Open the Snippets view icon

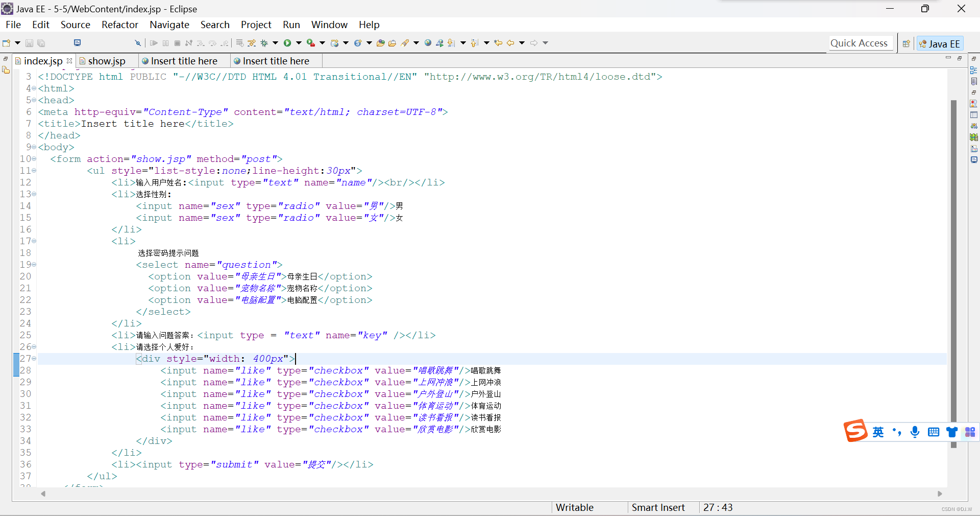pos(974,149)
